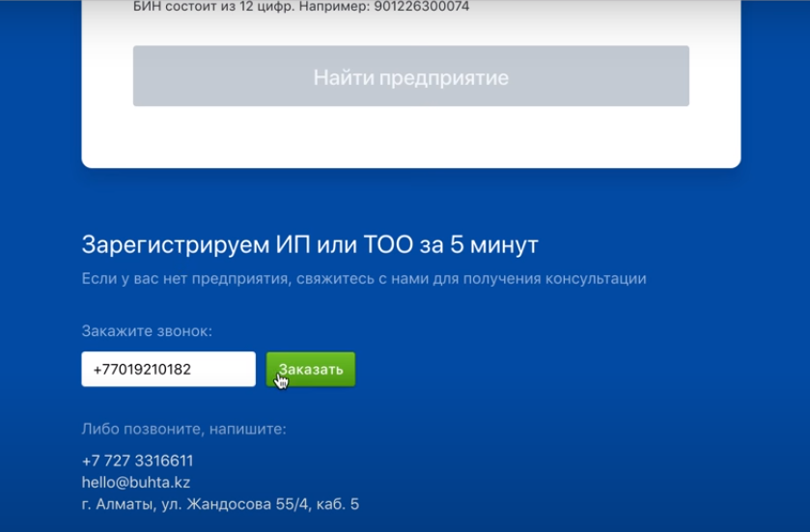This screenshot has width=810, height=532.
Task: Click the text 'Если у вас нет предприятия, свяжитесь с нами'
Action: click(255, 279)
